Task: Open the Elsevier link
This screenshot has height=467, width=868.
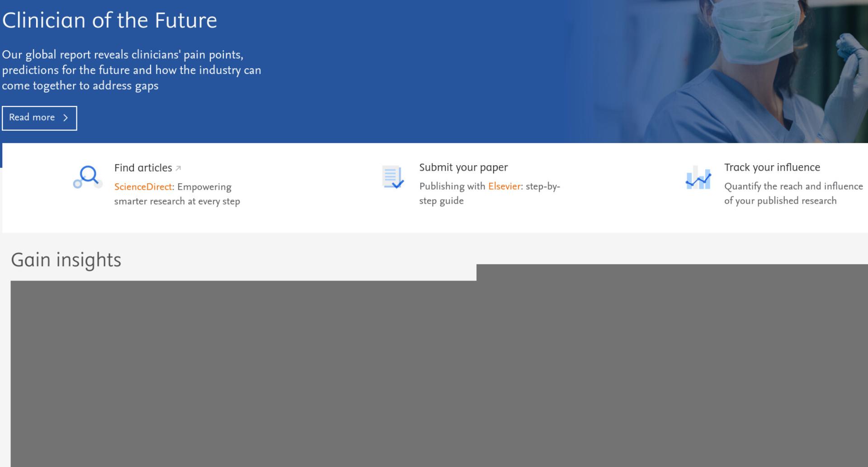Action: pos(504,186)
